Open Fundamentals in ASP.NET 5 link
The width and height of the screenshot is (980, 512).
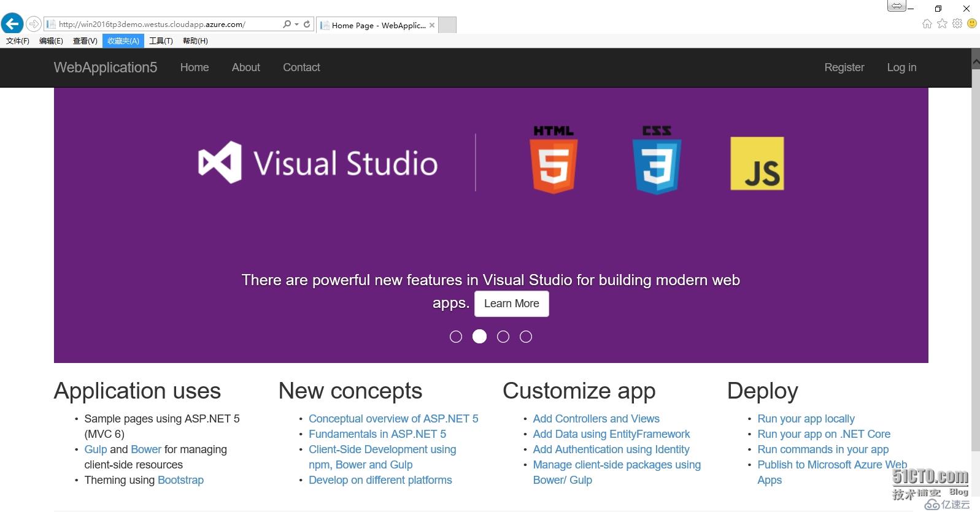377,434
